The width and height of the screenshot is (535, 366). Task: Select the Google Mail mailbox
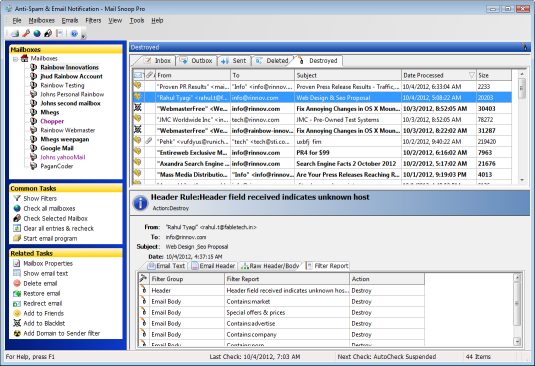[x=57, y=148]
